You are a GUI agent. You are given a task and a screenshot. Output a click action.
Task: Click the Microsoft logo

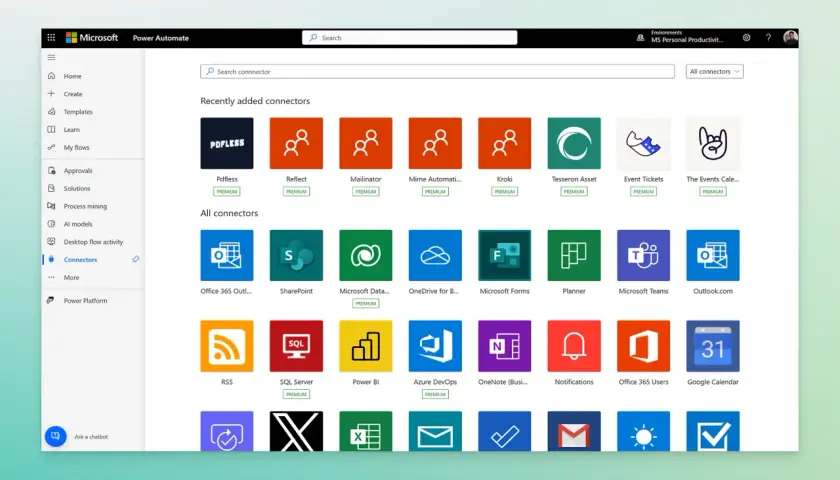[92, 38]
